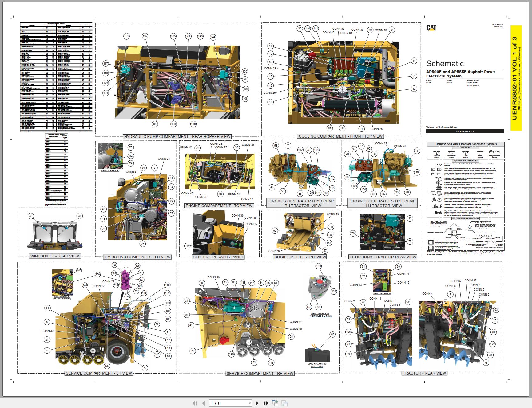This screenshot has width=532, height=408.
Task: Click callout 149 in hydraulic pump view
Action: [213, 37]
